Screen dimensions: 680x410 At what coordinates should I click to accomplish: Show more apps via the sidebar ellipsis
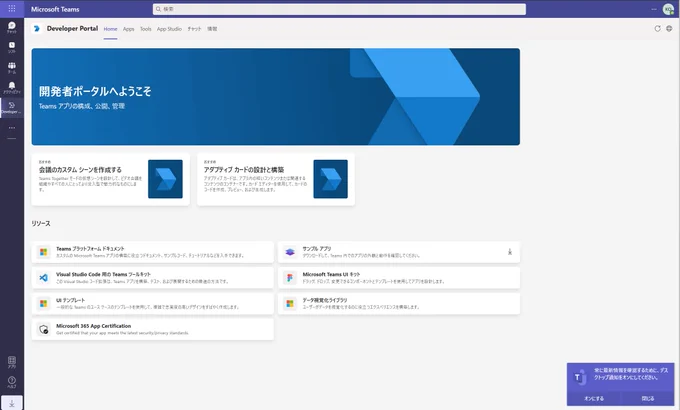coord(12,128)
